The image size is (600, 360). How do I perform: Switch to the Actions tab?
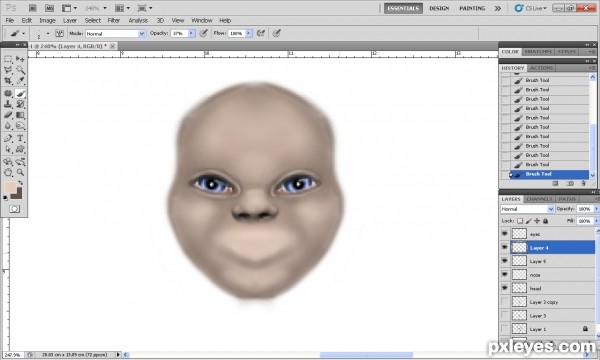click(x=541, y=68)
